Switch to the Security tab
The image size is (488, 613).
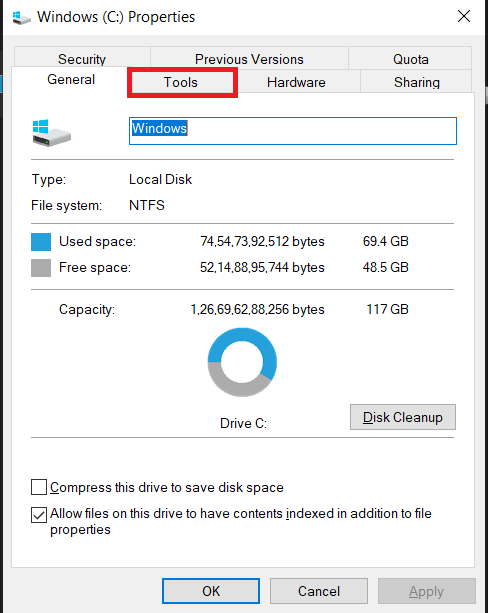tap(82, 58)
